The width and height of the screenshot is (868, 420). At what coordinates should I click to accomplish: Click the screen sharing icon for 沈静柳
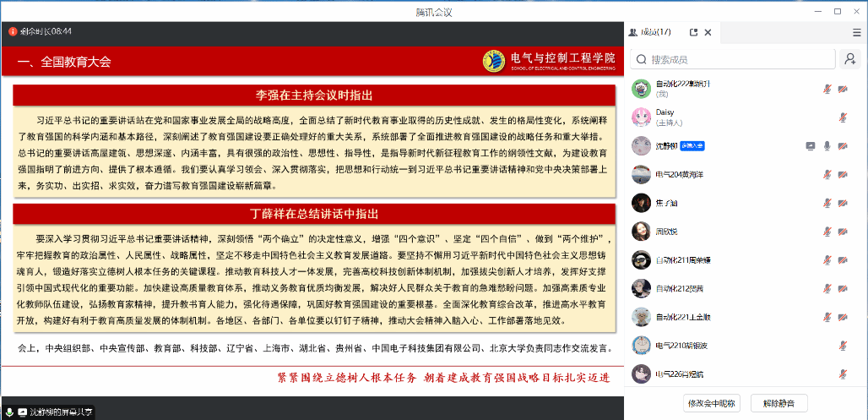811,145
